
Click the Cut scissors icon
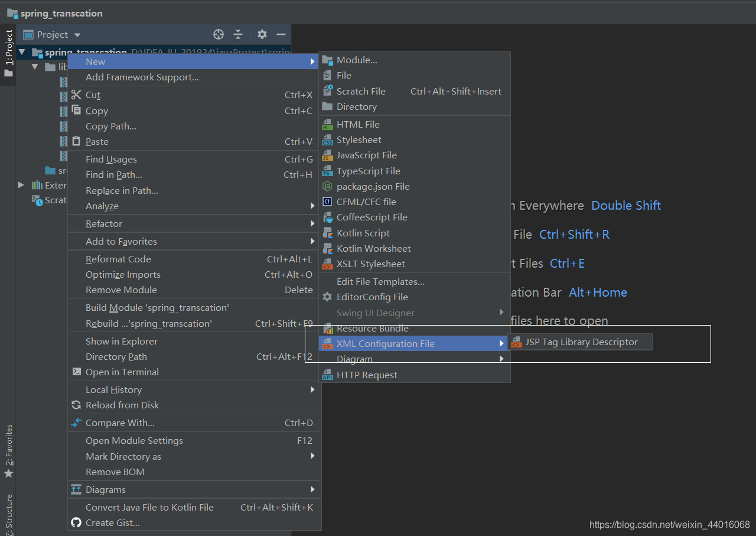tap(76, 95)
